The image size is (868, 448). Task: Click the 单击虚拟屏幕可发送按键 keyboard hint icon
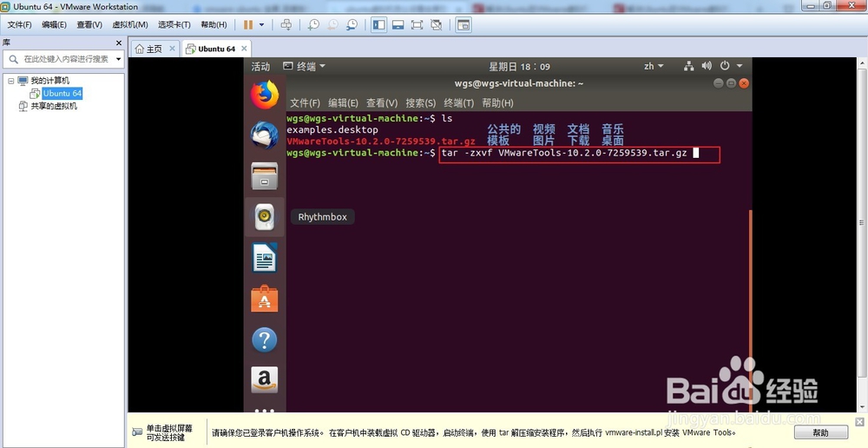coord(137,432)
